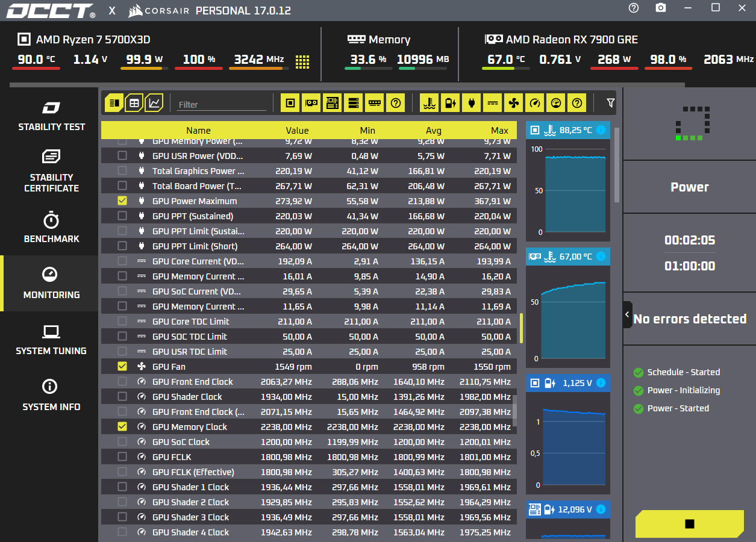Toggle the clock gauge sensor type filter
Screen dimensions: 756x542
[x=535, y=103]
